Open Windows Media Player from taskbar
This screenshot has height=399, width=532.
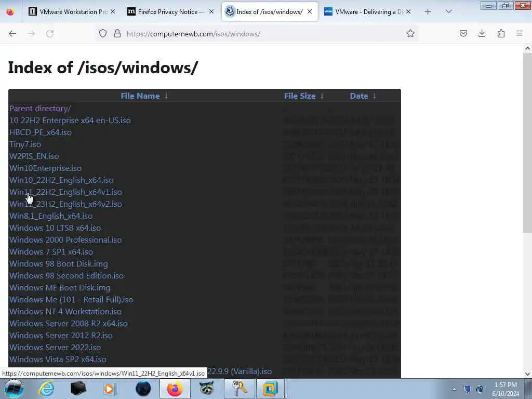coord(110,389)
